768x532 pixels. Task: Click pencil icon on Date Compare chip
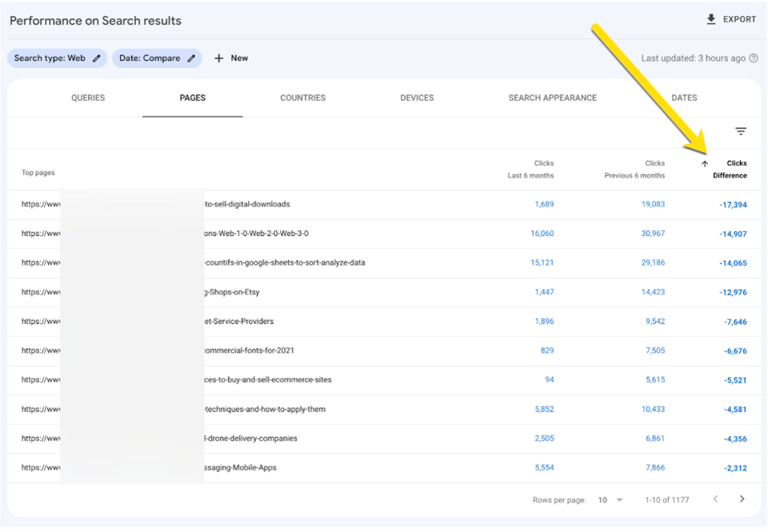click(x=191, y=58)
